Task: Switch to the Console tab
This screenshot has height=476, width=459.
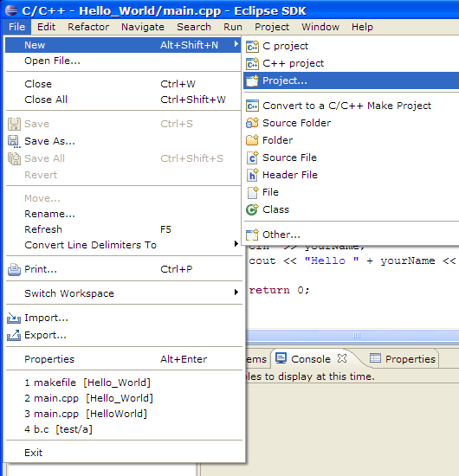Action: [310, 359]
